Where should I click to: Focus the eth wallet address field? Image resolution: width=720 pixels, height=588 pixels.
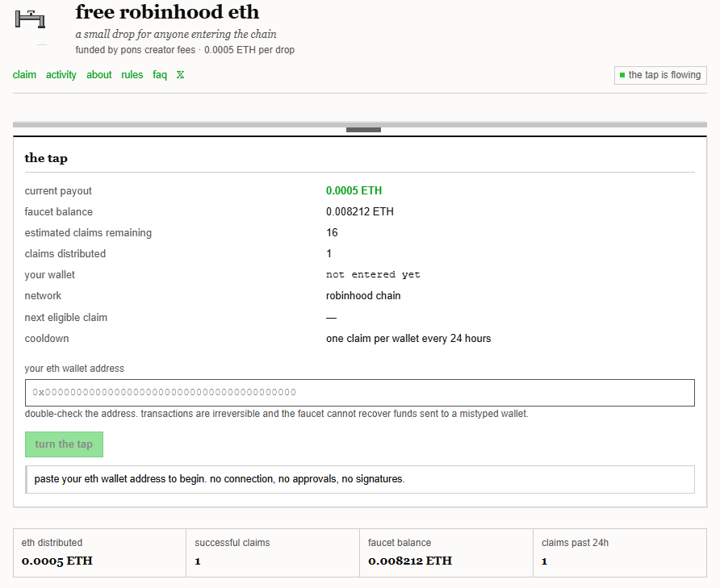[x=359, y=393]
